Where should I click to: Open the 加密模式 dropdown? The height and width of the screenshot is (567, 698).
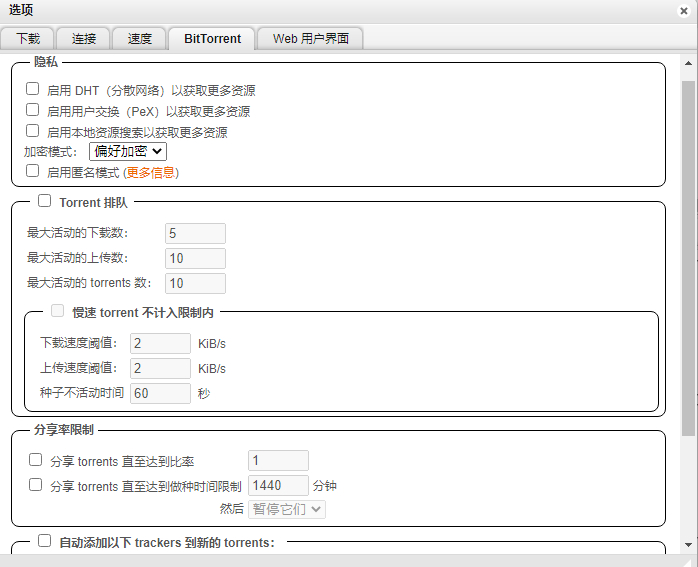click(x=128, y=151)
